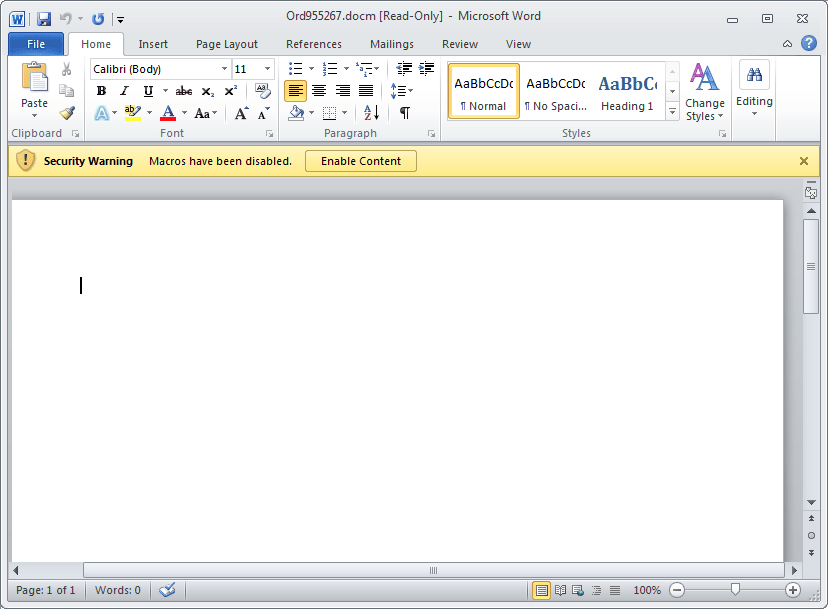The height and width of the screenshot is (609, 828).
Task: Apply strikethrough formatting
Action: pos(184,91)
